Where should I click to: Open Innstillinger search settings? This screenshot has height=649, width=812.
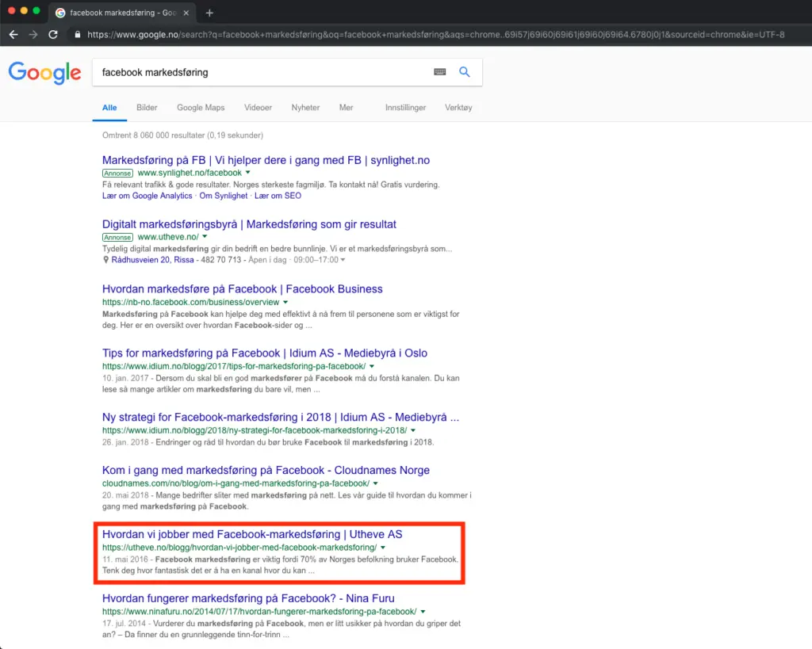(405, 108)
